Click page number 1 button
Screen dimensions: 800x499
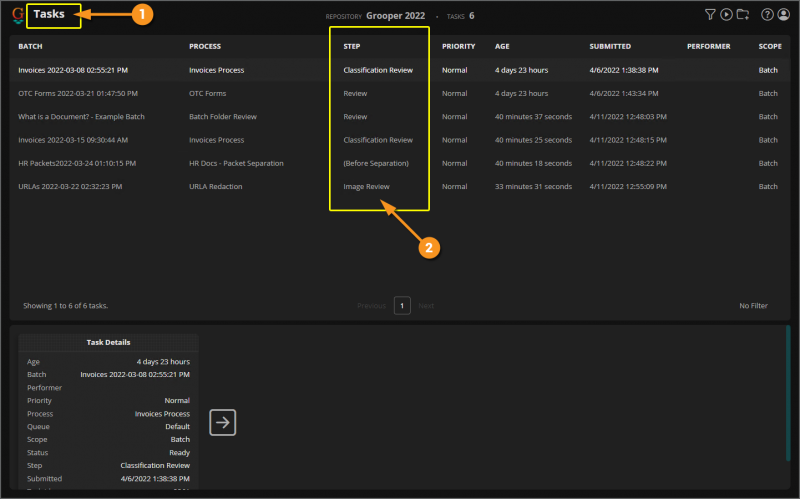point(402,306)
